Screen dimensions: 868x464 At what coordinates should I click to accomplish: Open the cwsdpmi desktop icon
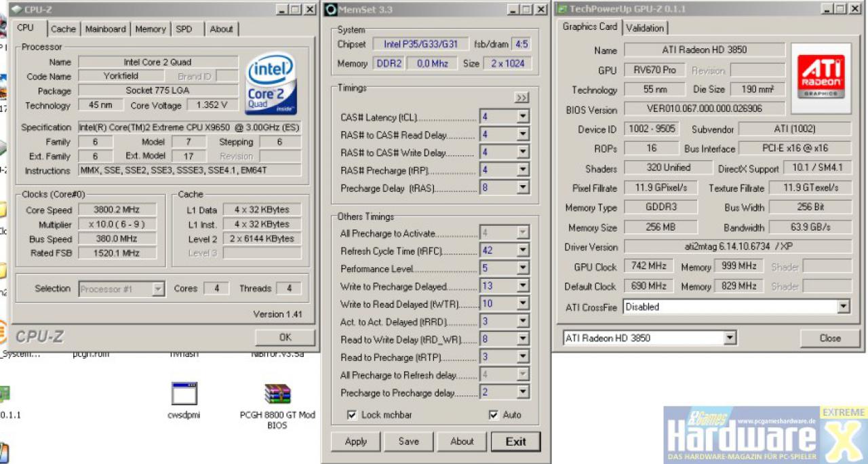[x=184, y=400]
